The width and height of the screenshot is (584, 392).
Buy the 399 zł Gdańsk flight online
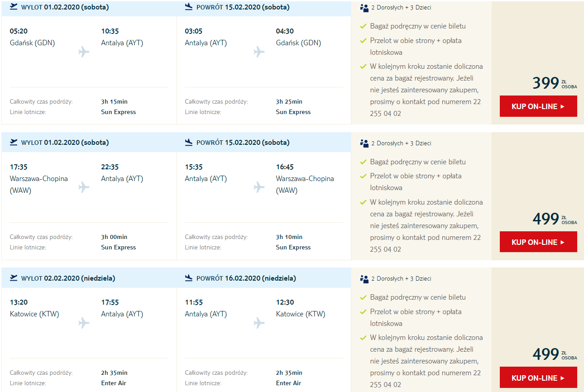pyautogui.click(x=538, y=106)
